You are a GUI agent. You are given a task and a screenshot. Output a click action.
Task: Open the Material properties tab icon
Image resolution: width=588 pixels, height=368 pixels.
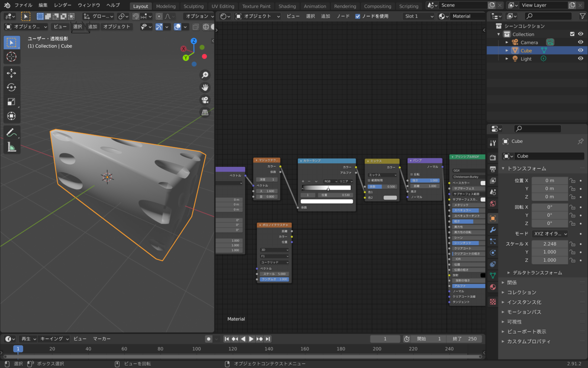pyautogui.click(x=493, y=287)
